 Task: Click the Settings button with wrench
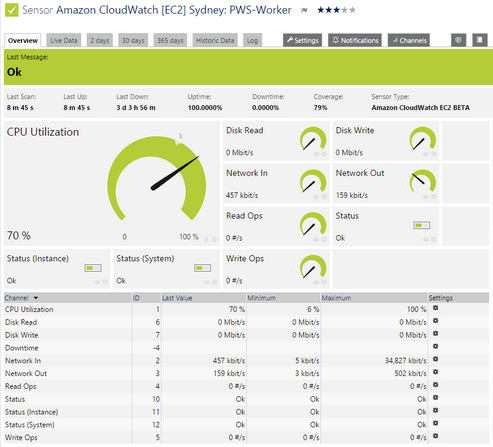[303, 40]
